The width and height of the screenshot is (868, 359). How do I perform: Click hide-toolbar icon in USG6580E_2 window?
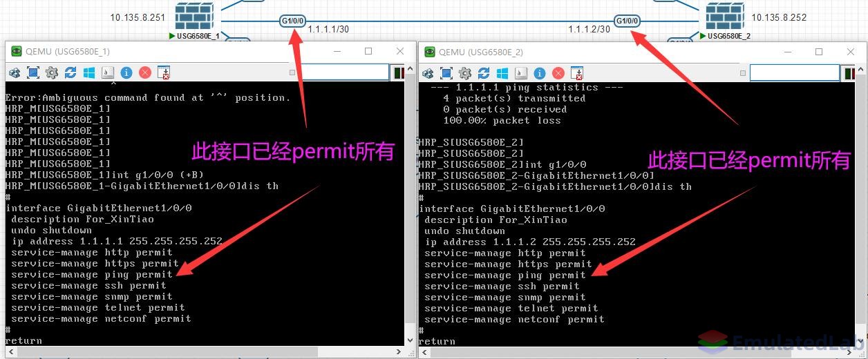(x=577, y=73)
